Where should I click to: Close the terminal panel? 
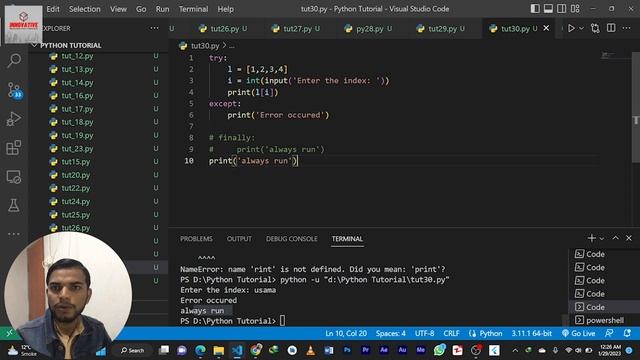[629, 238]
